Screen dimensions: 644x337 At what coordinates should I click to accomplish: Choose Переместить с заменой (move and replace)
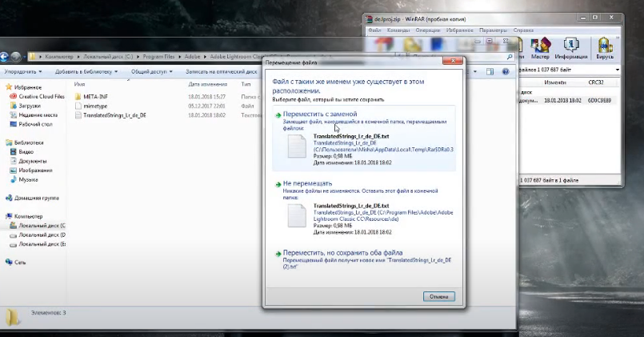tap(320, 114)
